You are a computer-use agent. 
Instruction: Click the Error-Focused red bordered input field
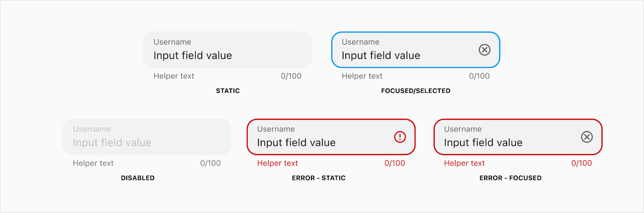coord(518,137)
